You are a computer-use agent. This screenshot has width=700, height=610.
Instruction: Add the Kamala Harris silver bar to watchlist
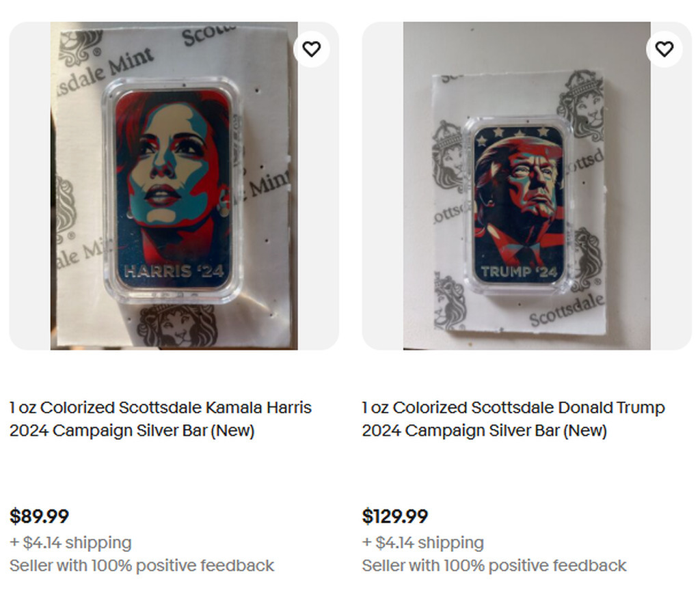pos(312,49)
